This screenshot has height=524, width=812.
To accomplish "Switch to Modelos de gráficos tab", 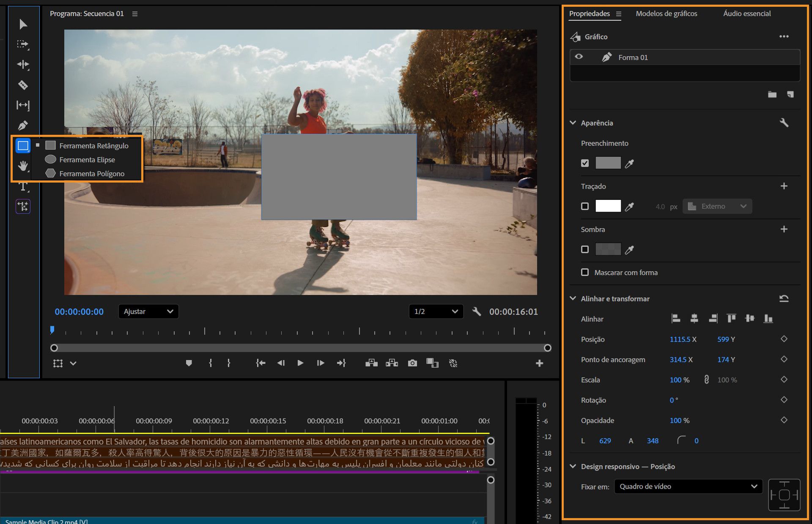I will point(666,14).
